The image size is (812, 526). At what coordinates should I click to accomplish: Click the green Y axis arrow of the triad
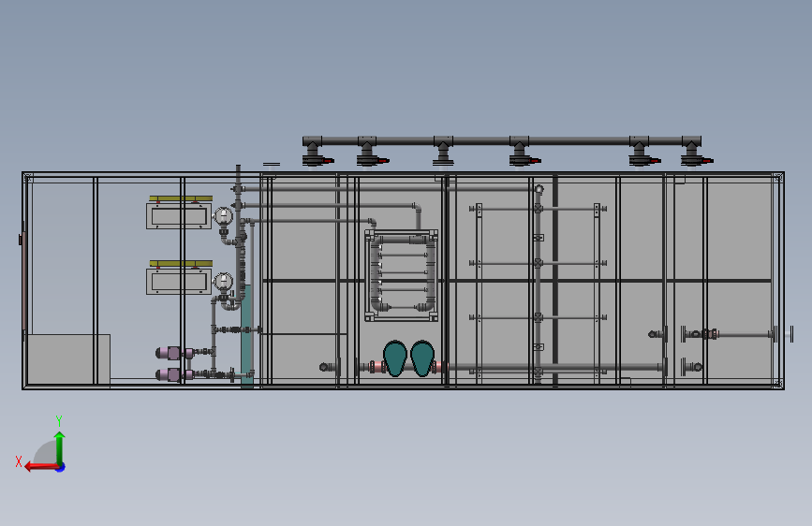tap(60, 447)
